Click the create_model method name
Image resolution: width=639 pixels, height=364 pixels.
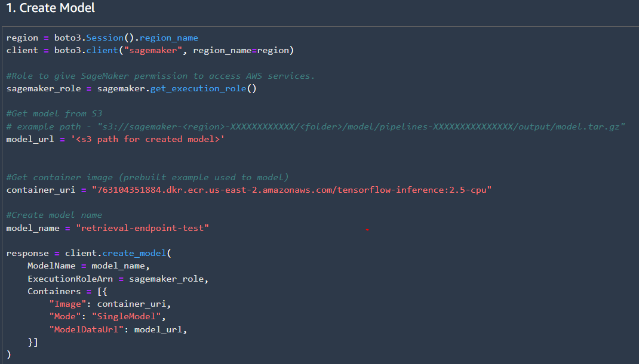click(x=134, y=252)
